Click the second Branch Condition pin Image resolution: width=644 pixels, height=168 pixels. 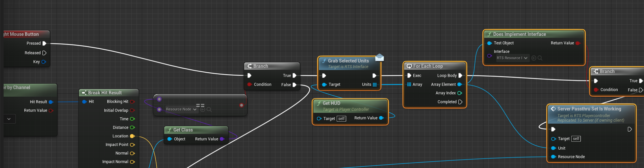coord(596,90)
